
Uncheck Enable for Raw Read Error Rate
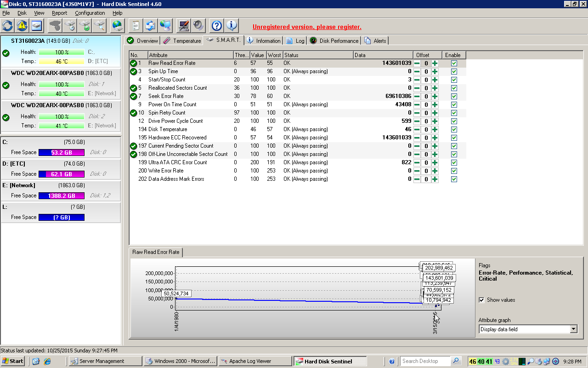tap(454, 63)
